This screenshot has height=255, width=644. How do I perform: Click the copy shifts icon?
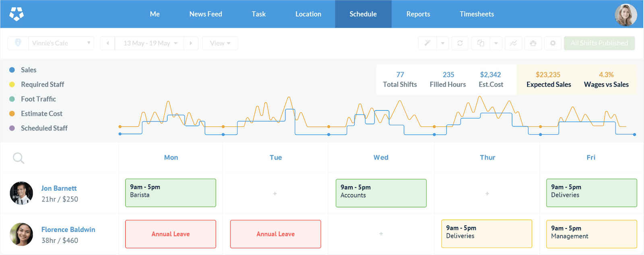[x=481, y=43]
